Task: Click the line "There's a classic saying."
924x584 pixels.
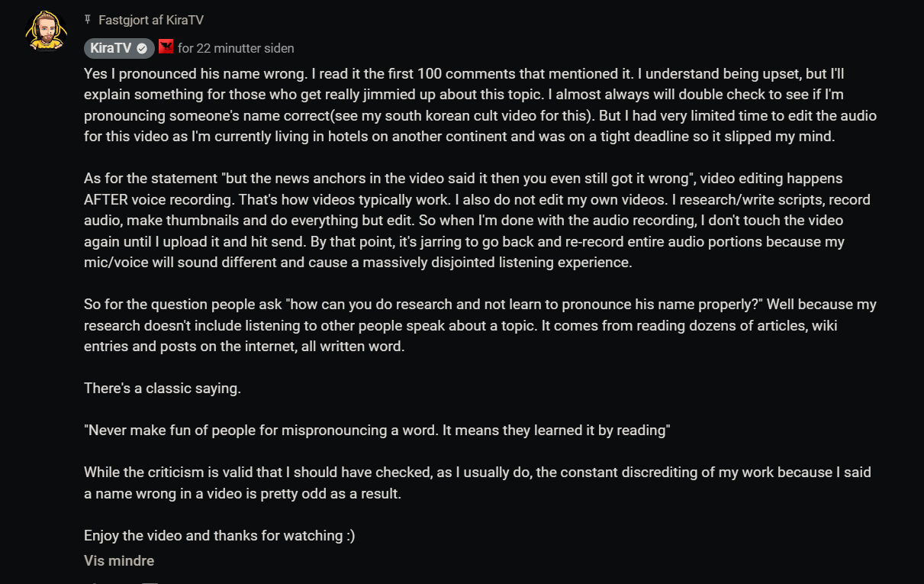Action: tap(163, 388)
